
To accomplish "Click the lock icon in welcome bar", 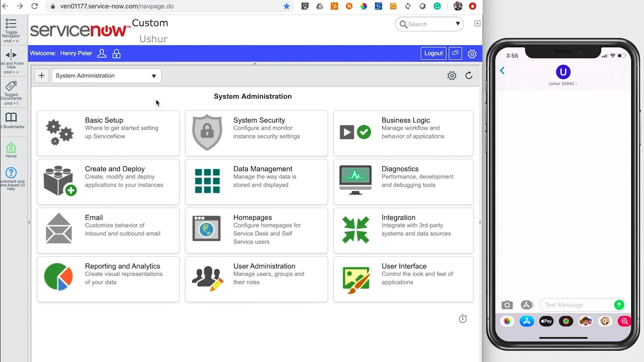I will [x=116, y=54].
